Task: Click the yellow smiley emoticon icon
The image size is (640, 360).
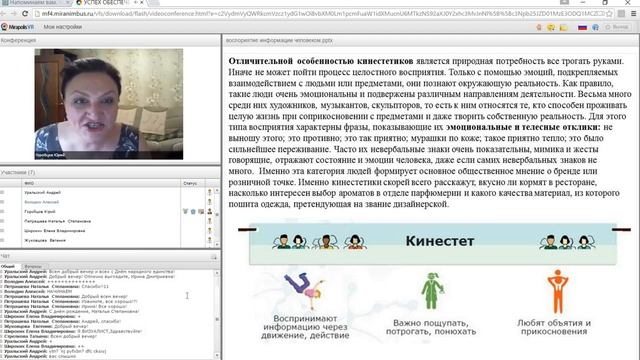Action: (x=551, y=27)
